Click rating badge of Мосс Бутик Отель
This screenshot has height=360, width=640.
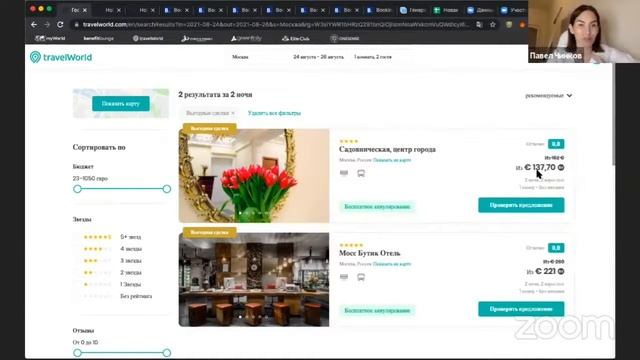[x=556, y=248]
